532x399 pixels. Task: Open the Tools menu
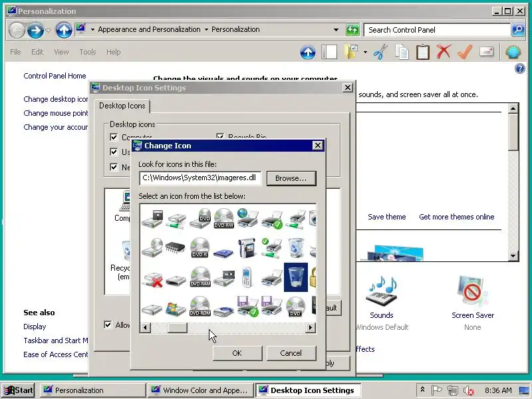pyautogui.click(x=88, y=52)
